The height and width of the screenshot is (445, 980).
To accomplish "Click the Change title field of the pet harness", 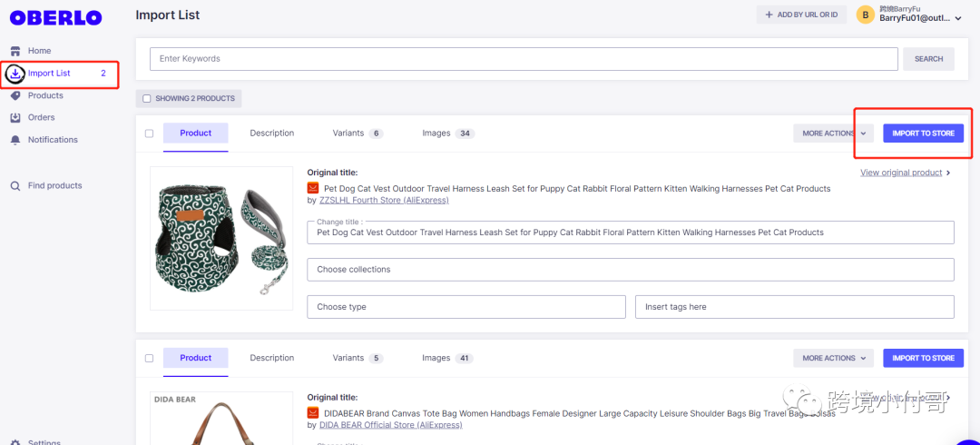I will coord(630,232).
